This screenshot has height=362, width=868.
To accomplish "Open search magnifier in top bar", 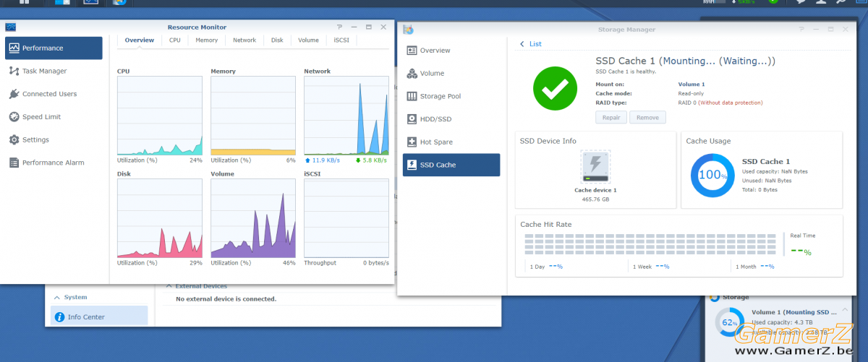I will click(x=841, y=2).
